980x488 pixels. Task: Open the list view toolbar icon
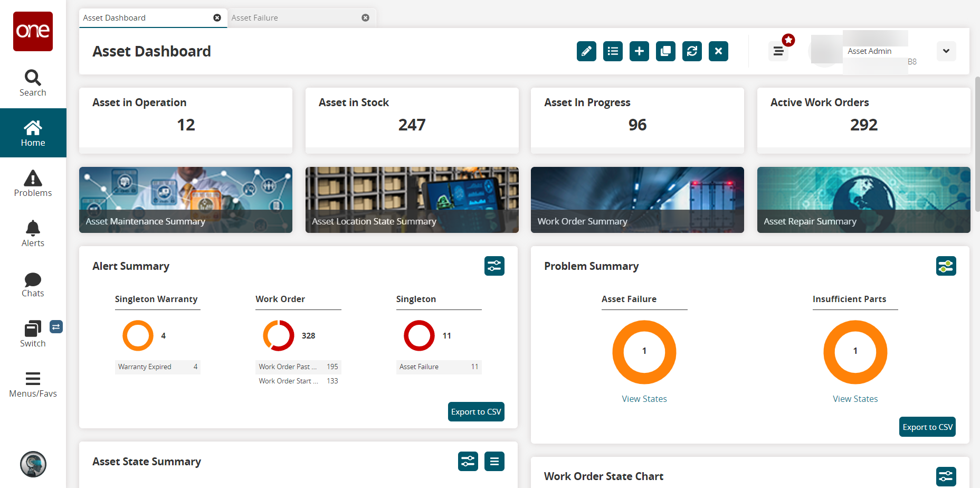(612, 51)
